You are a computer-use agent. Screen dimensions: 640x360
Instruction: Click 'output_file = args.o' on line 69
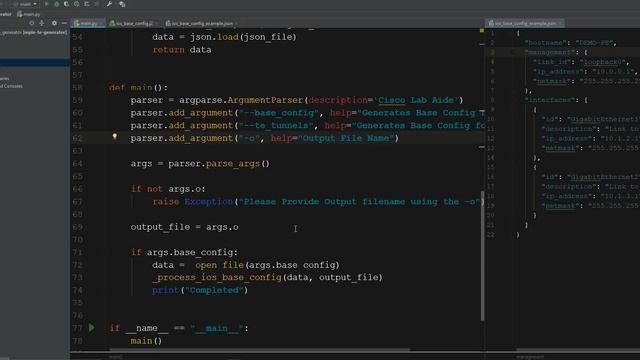(x=184, y=227)
